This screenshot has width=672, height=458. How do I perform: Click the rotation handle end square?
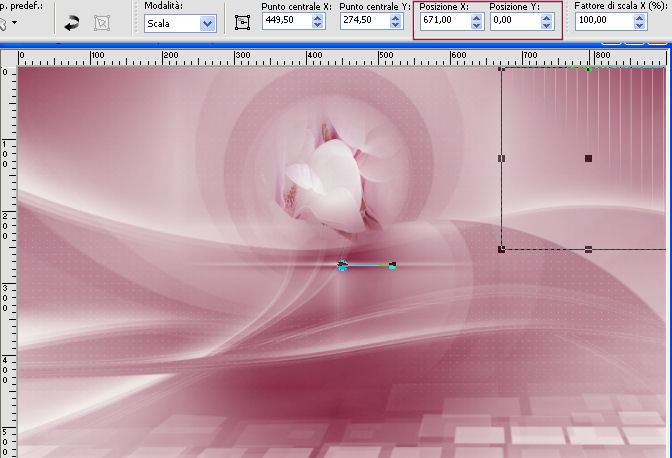pos(392,266)
